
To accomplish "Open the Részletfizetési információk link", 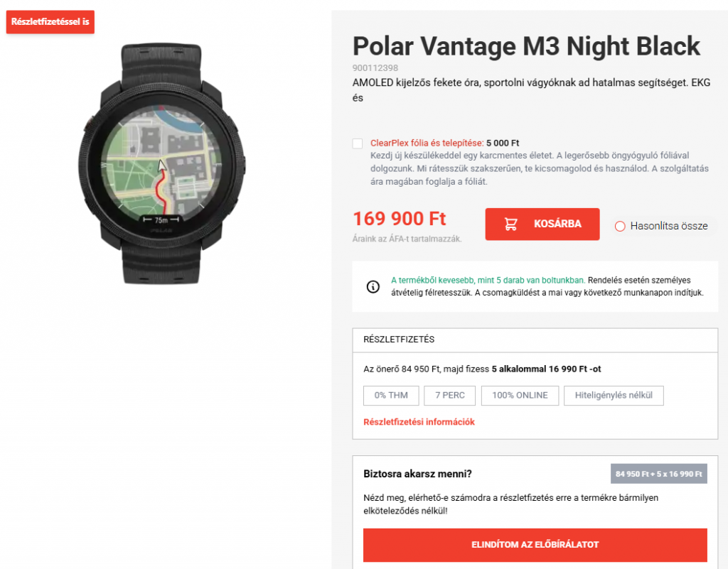I will point(419,422).
